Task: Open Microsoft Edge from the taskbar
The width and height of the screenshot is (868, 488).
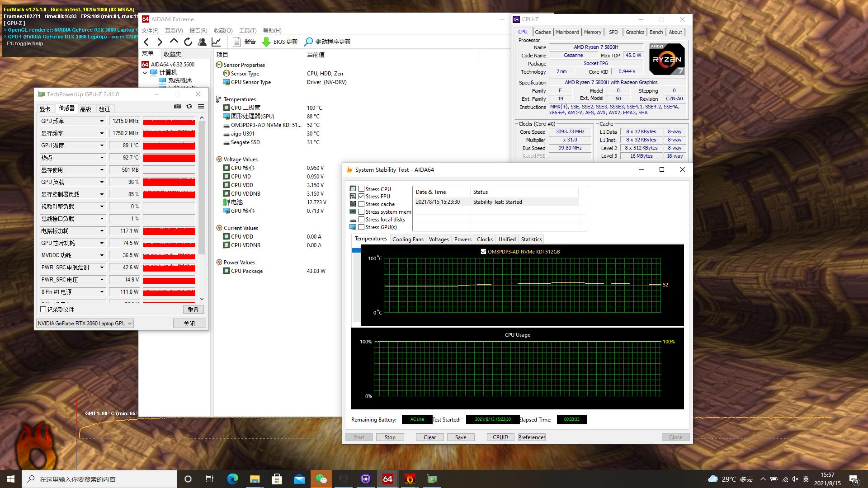Action: coord(232,479)
